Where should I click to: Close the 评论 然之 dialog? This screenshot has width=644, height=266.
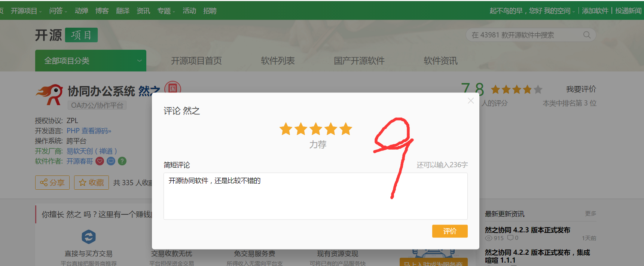click(x=471, y=101)
